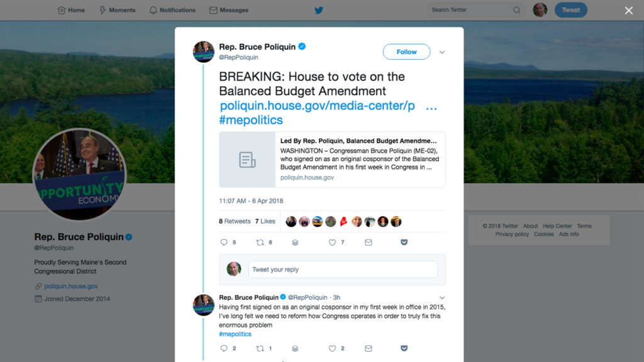The width and height of the screenshot is (644, 362).
Task: Reply to the main tweet via speech bubble icon
Action: (224, 243)
